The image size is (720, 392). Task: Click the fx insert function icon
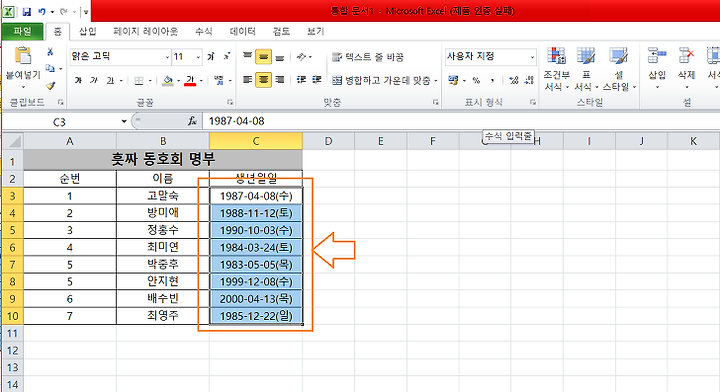192,121
